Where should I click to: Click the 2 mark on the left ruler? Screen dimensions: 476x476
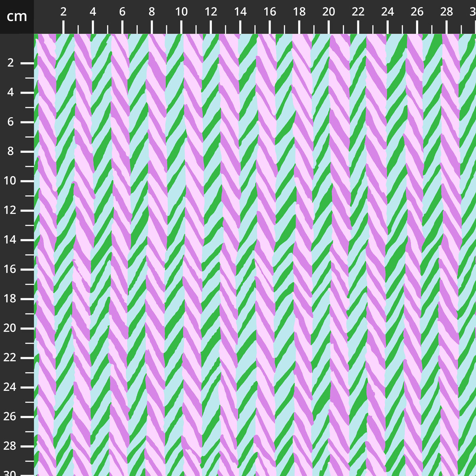[11, 63]
